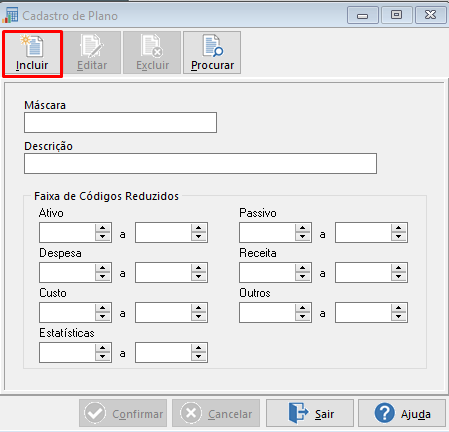The height and width of the screenshot is (432, 449).
Task: Decrease the Ativo start value
Action: pos(103,237)
